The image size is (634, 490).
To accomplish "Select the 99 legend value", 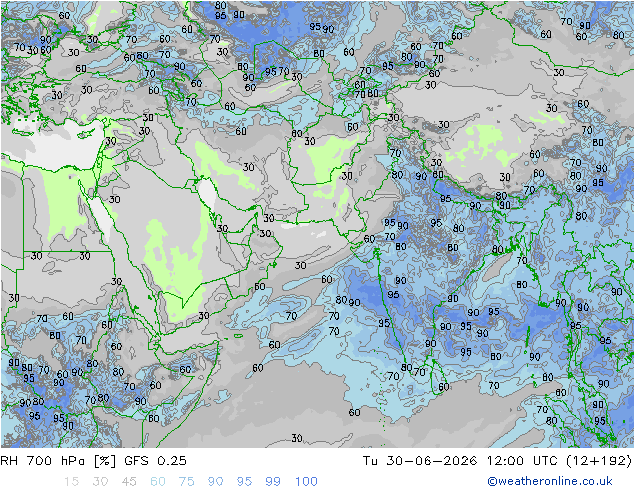I will click(x=273, y=482).
